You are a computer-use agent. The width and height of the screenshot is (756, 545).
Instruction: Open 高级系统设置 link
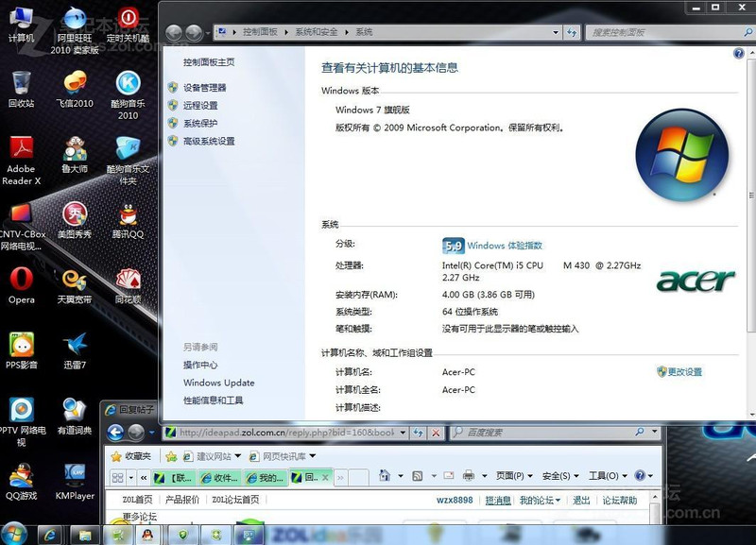(209, 142)
